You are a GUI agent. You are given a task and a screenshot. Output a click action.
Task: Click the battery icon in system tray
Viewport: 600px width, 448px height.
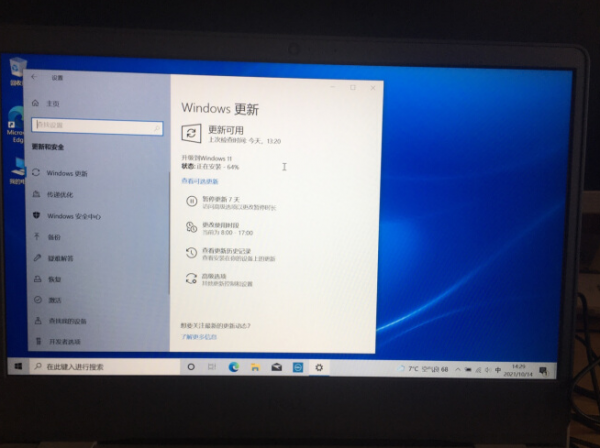[x=468, y=370]
